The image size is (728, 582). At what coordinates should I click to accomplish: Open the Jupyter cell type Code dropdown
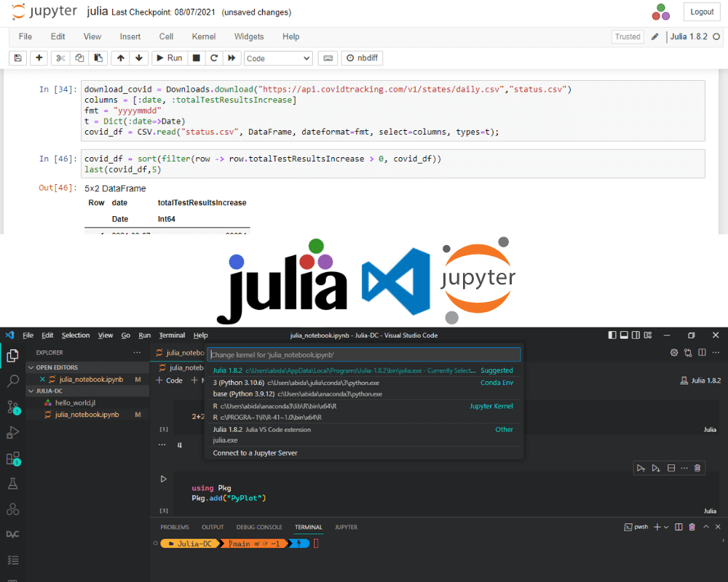[278, 58]
